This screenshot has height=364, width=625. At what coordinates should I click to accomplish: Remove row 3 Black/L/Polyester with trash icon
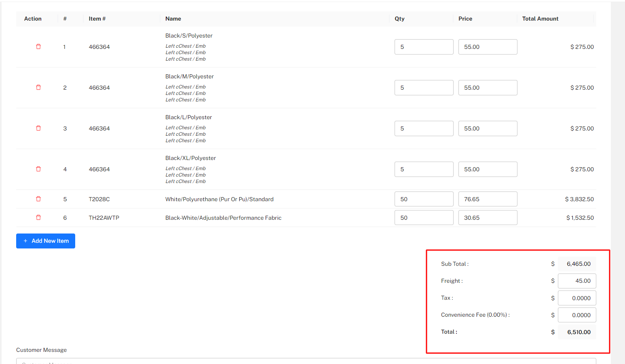pos(38,128)
